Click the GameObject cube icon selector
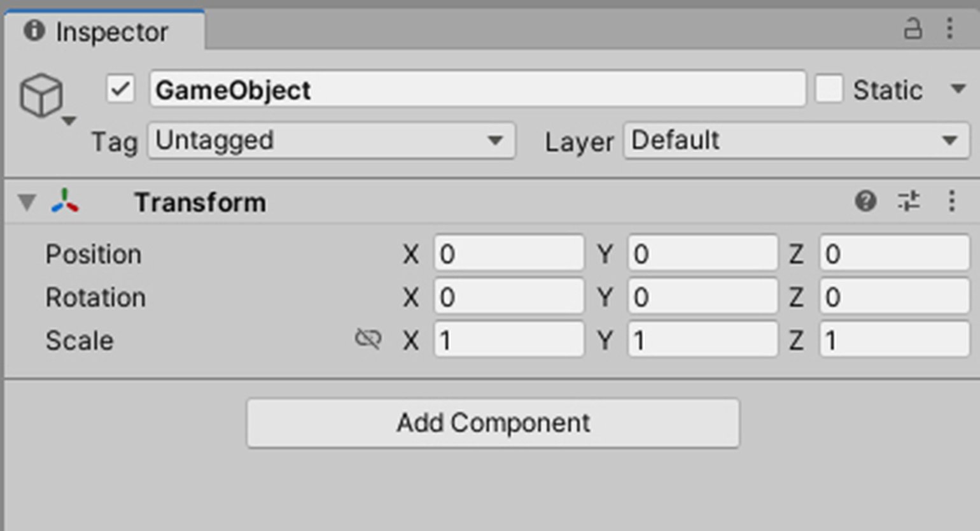The height and width of the screenshot is (531, 980). (43, 97)
